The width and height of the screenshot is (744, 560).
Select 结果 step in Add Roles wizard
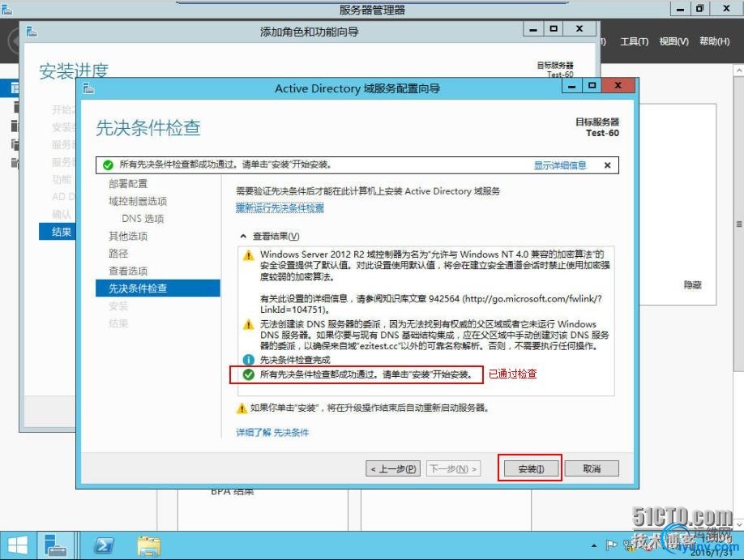click(57, 232)
